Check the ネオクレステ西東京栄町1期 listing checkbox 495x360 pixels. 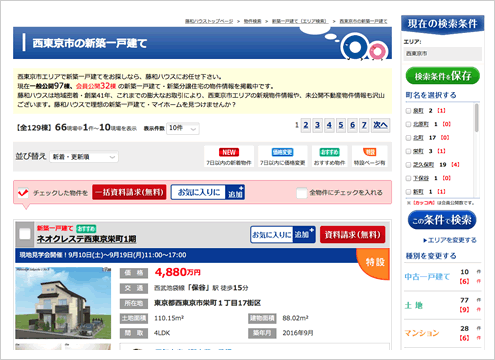point(25,234)
